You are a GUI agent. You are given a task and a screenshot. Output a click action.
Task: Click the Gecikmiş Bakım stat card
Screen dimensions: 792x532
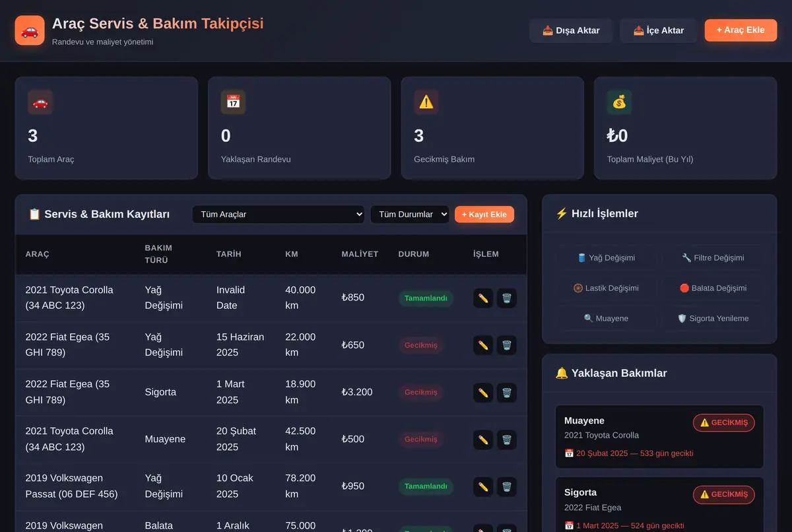pos(492,128)
